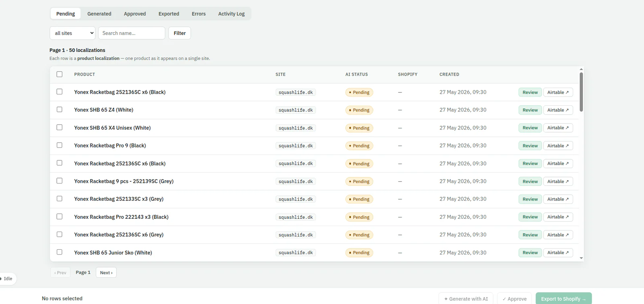Click the table vertical scrollbar thumb
The image size is (644, 304).
[581, 92]
